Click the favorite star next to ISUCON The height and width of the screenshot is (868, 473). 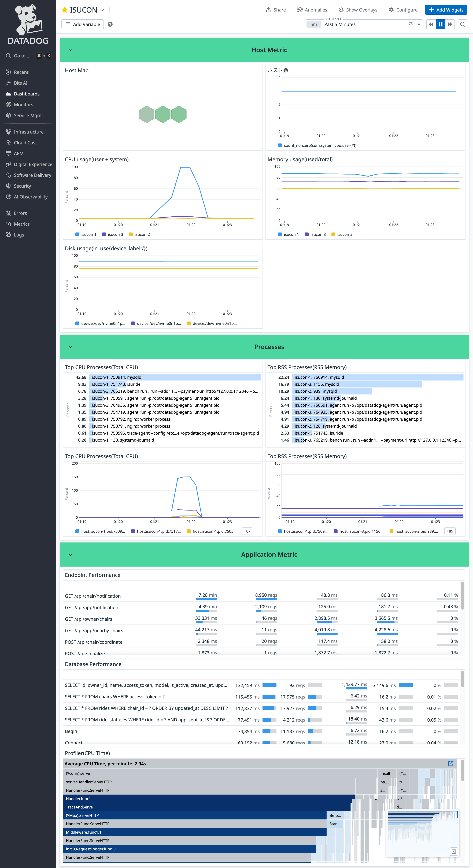(x=64, y=10)
